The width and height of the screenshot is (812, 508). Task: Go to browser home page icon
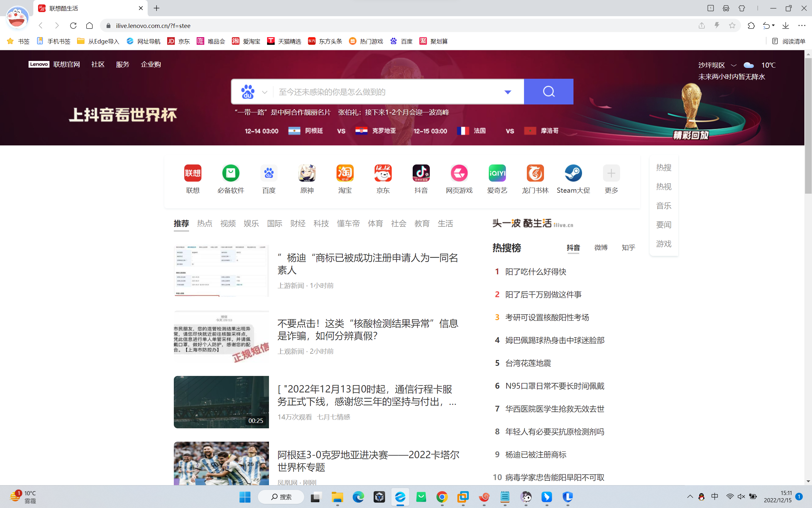click(x=89, y=25)
